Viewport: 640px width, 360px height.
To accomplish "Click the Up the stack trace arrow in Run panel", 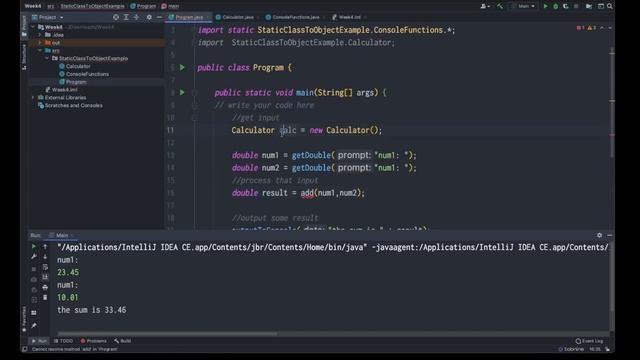I will pos(45,247).
